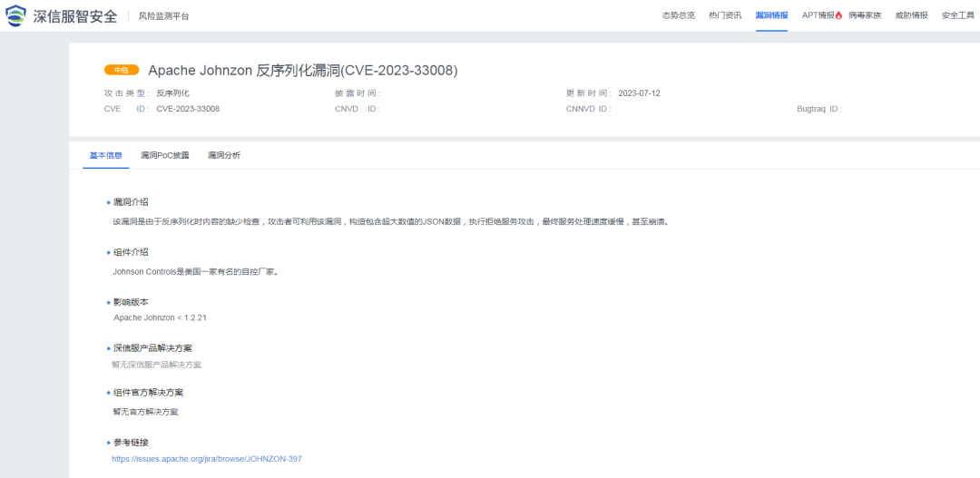Viewport: 980px width, 478px height.
Task: Click the 反序列化 attack type value
Action: click(172, 93)
